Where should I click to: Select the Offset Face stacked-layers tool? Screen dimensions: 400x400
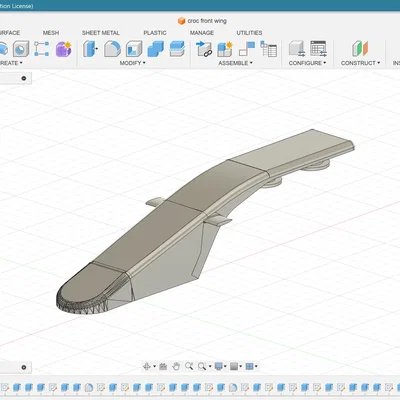point(177,49)
